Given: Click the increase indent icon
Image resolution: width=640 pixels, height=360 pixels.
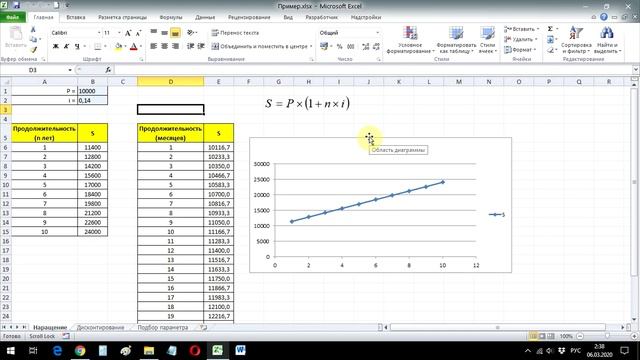Looking at the screenshot, I should 201,46.
